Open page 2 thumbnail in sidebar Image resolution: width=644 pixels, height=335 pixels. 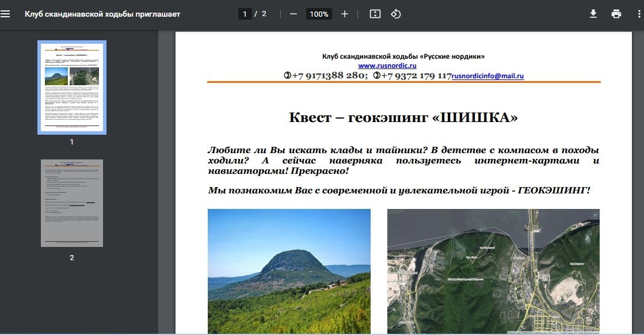coord(72,203)
